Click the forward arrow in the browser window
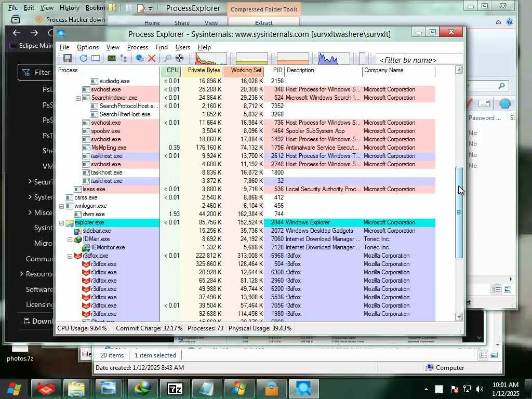The image size is (532, 399). (34, 33)
